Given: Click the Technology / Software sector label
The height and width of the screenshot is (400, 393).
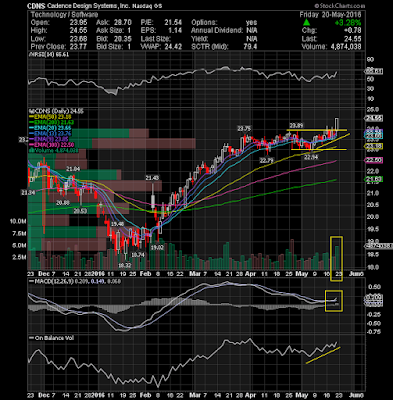Looking at the screenshot, I should tap(64, 15).
